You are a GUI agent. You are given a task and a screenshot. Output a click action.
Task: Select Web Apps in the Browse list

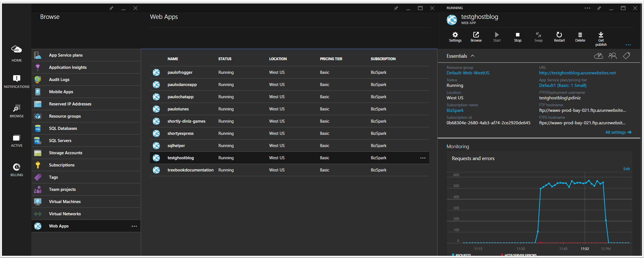point(86,226)
